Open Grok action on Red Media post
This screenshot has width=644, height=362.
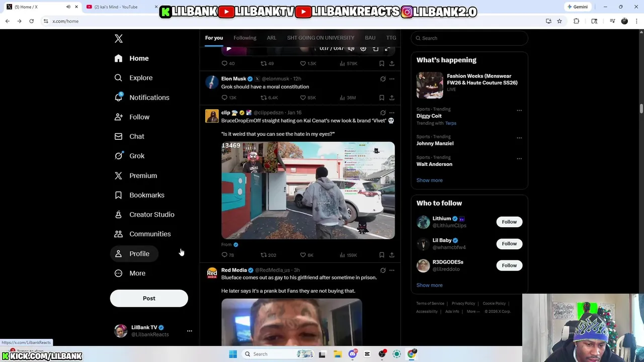383,270
